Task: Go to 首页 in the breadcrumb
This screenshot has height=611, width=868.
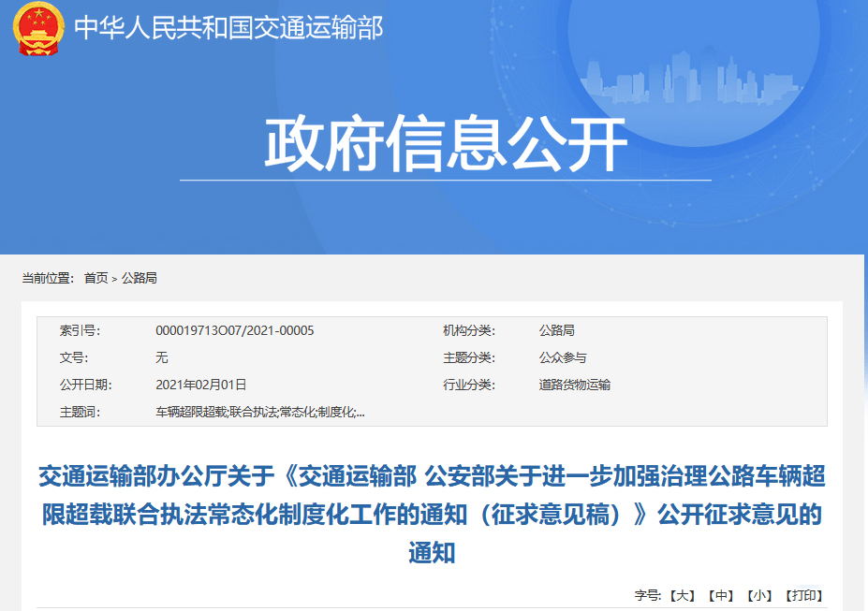Action: (96, 278)
